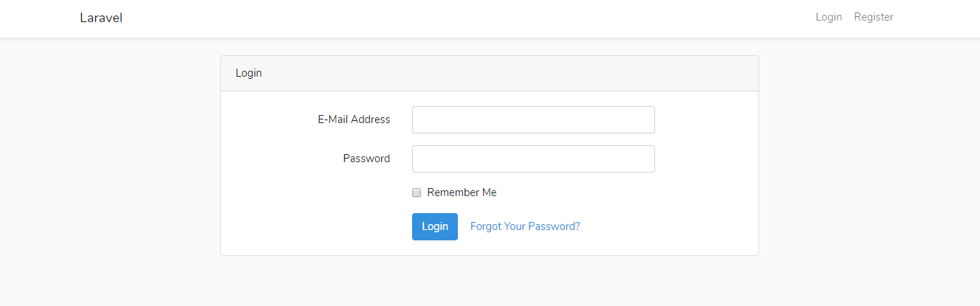Viewport: 980px width, 306px height.
Task: Select Login in the top navigation
Action: click(829, 17)
